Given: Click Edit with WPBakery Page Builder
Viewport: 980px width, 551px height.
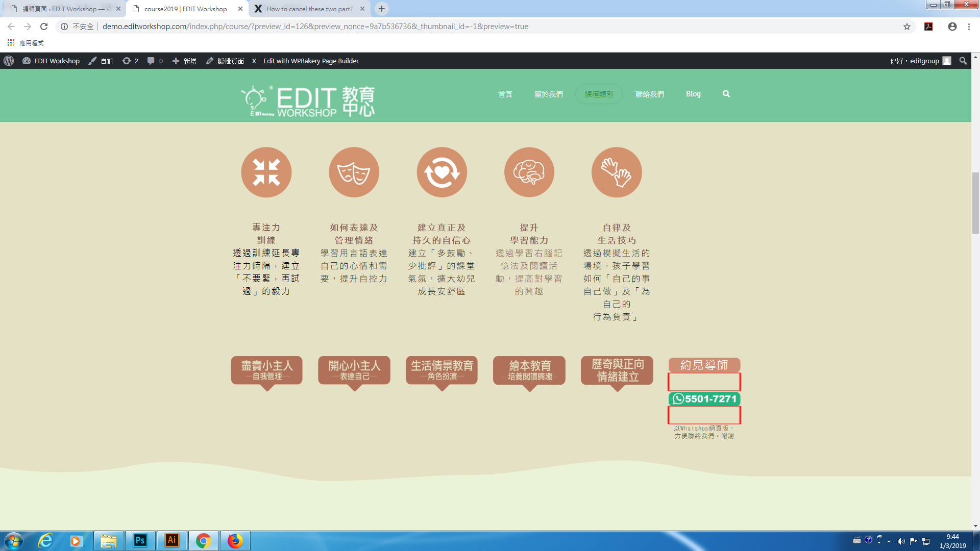Looking at the screenshot, I should pos(310,61).
